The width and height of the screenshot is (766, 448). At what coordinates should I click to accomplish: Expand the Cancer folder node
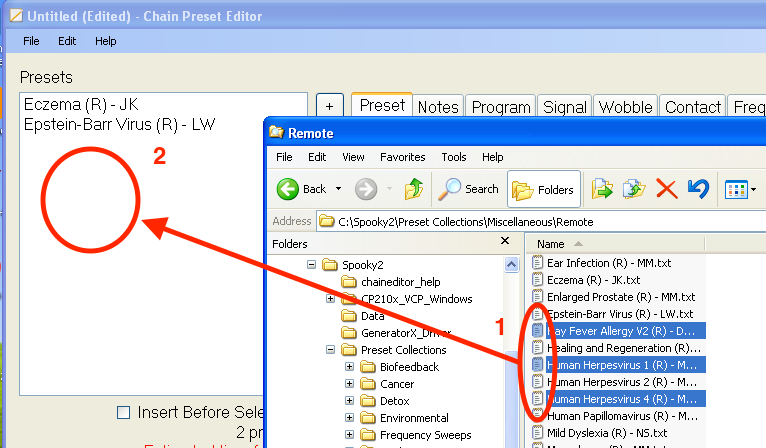coord(349,384)
